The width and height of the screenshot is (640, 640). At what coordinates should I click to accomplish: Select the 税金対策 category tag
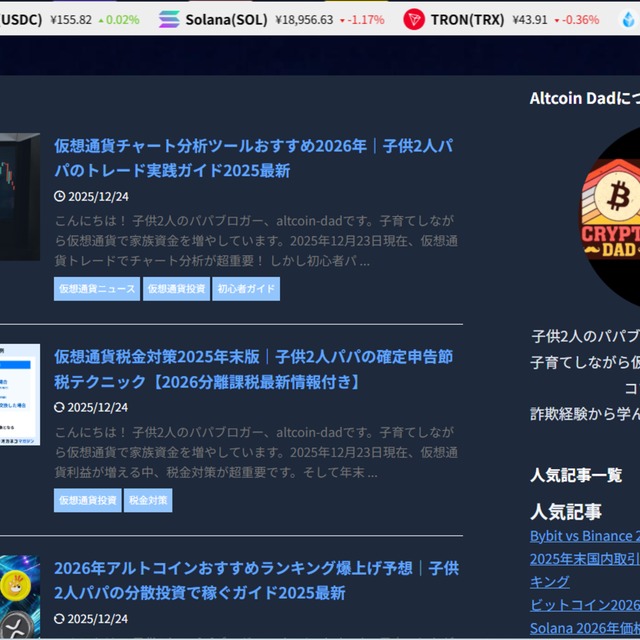click(148, 500)
